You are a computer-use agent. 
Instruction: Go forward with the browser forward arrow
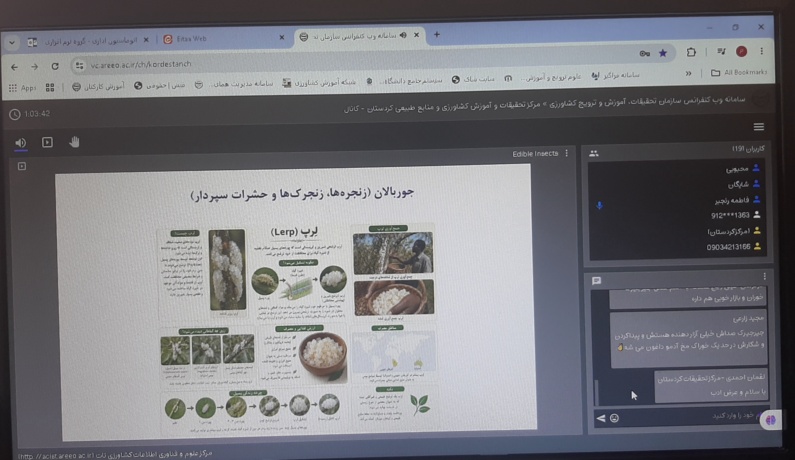pyautogui.click(x=34, y=67)
